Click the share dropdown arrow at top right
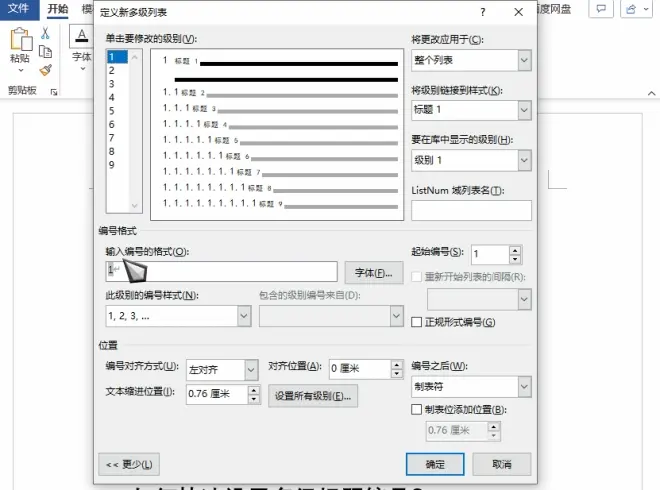660x490 pixels. click(x=647, y=9)
